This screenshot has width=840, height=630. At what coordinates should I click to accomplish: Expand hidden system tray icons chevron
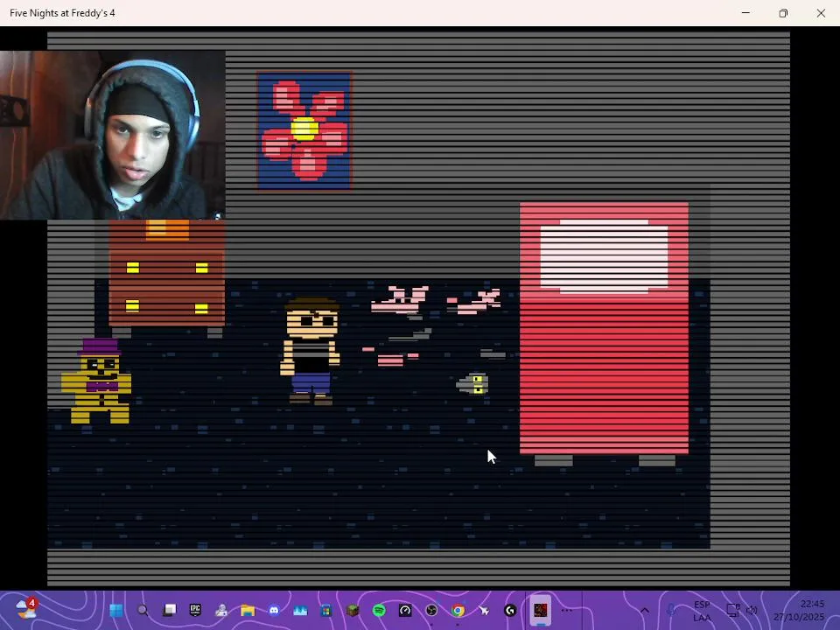[x=645, y=610]
